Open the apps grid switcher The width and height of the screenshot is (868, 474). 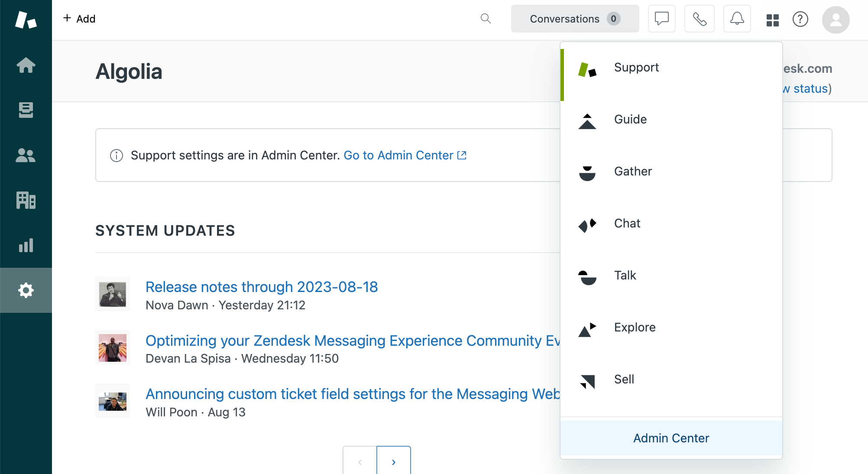772,19
